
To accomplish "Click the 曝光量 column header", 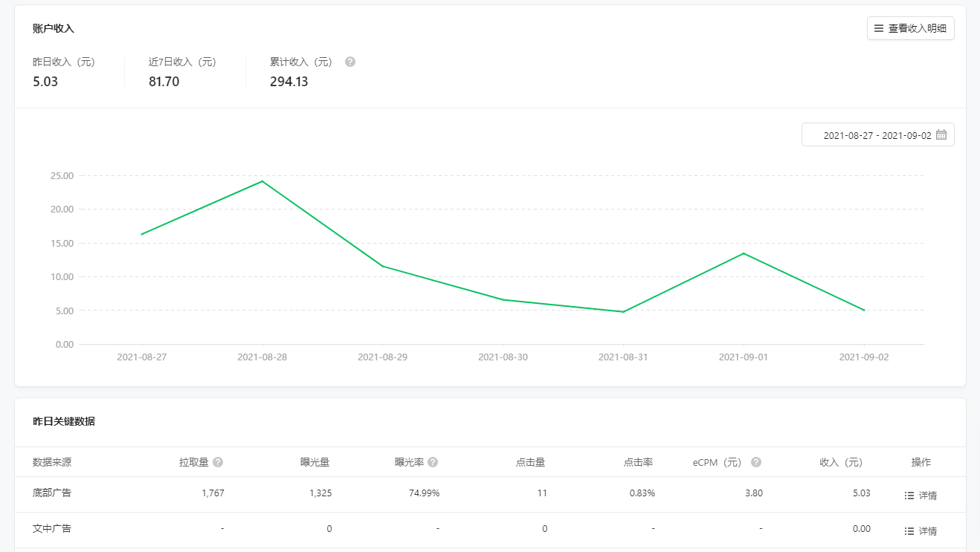I will (315, 462).
